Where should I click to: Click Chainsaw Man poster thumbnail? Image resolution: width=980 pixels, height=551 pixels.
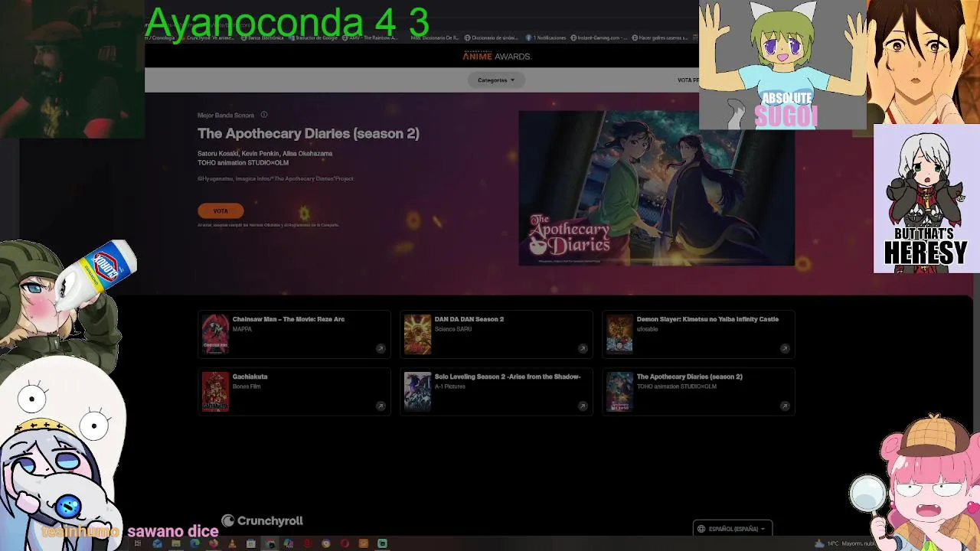(x=215, y=334)
